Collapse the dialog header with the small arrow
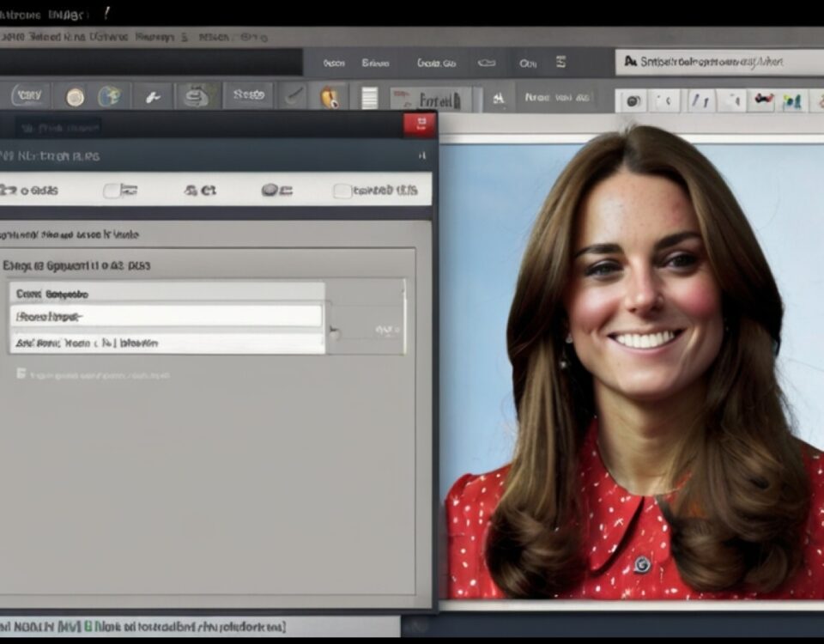Viewport: 824px width, 644px height. (421, 155)
